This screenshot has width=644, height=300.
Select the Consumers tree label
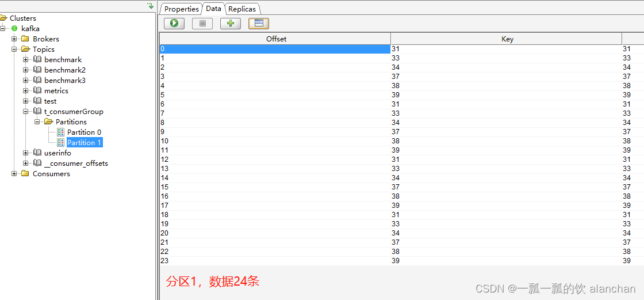[51, 174]
